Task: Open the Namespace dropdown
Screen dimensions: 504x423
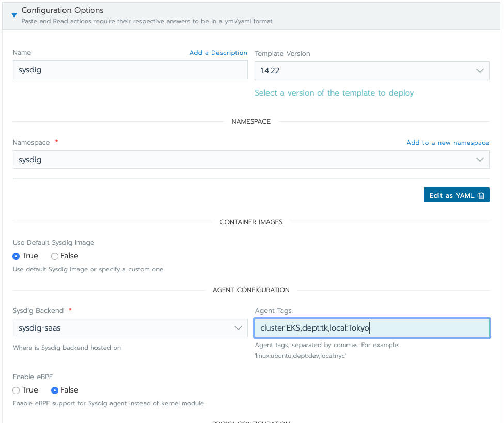Action: [x=251, y=160]
